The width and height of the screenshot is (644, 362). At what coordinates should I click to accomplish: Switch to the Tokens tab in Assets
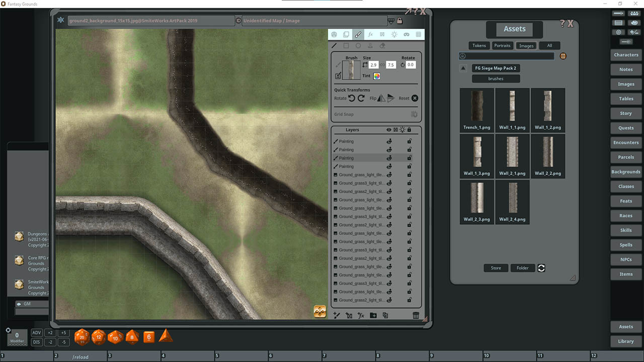click(479, 45)
